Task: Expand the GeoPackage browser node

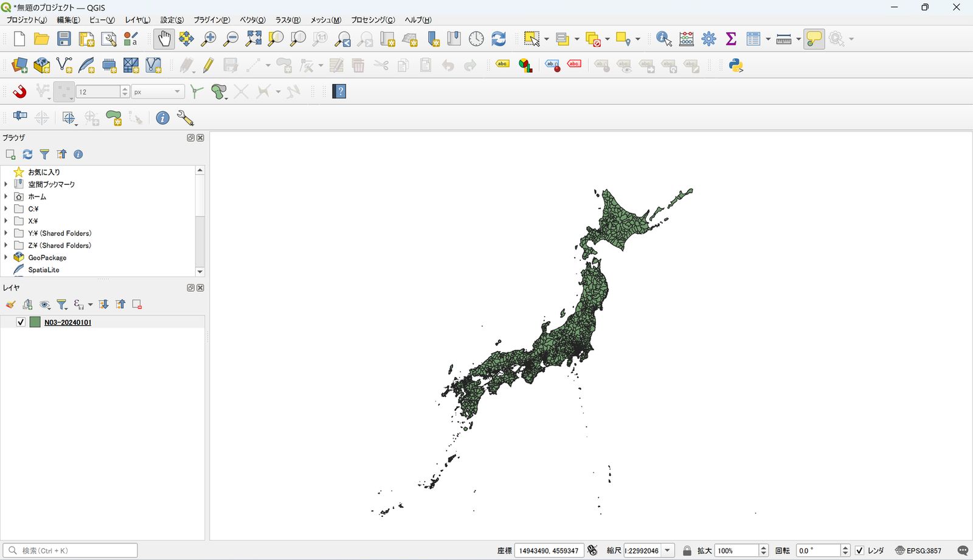Action: pyautogui.click(x=6, y=257)
